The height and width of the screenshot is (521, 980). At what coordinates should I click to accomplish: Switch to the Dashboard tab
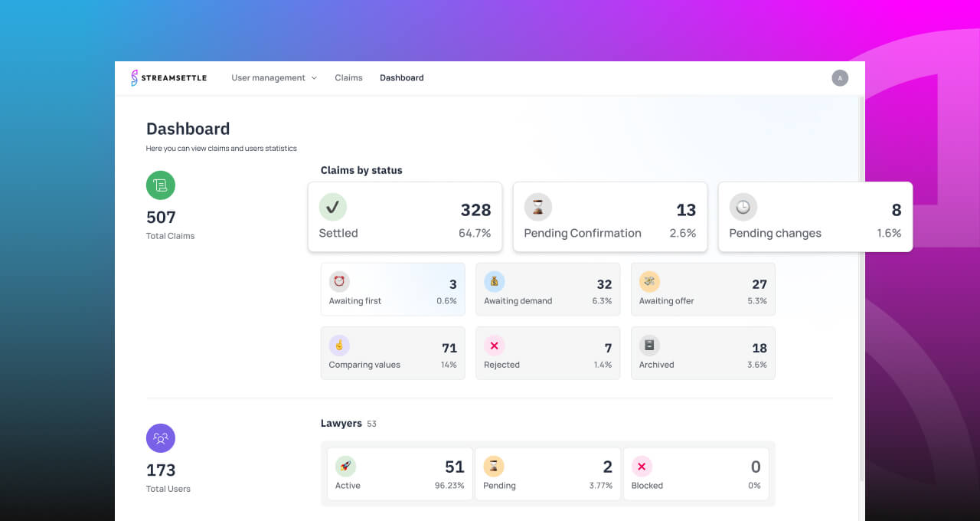[x=401, y=77]
